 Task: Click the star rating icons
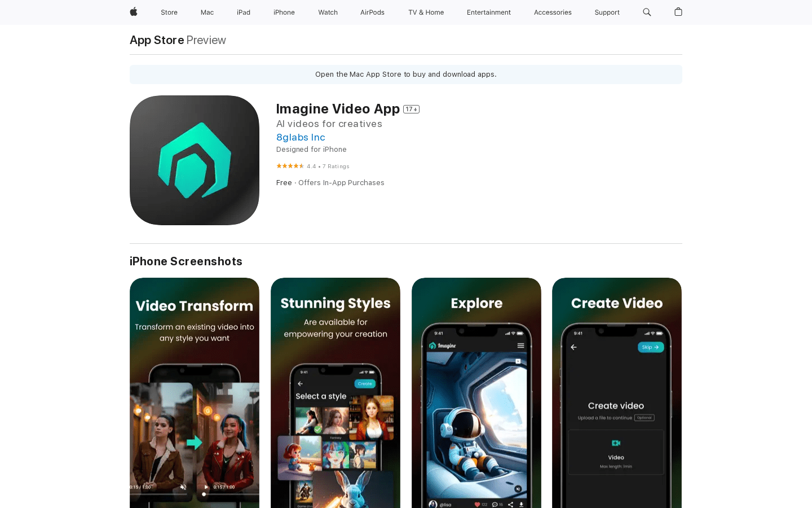[290, 166]
